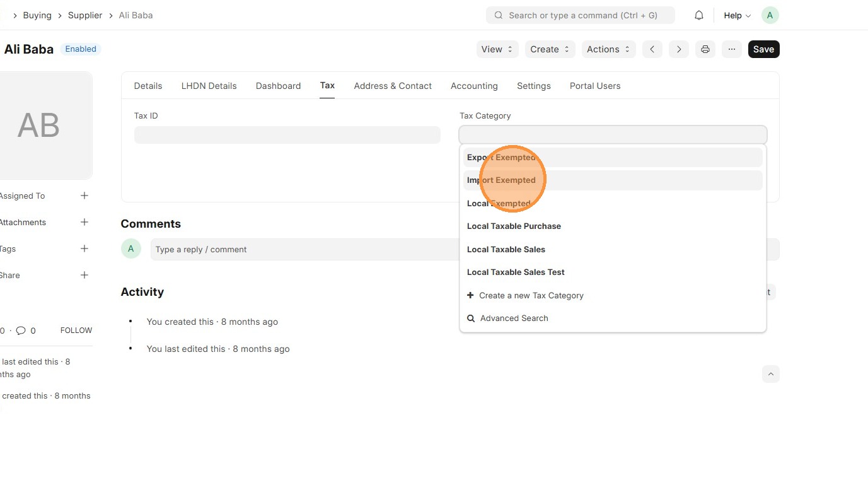Screen dimensions: 868x485
Task: Go to next supplier record
Action: 679,49
